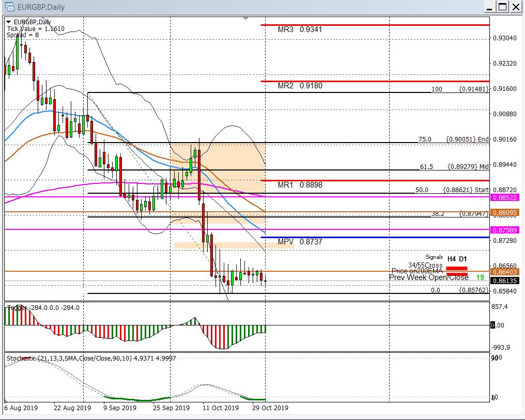The image size is (525, 420).
Task: Click the gray chart shift triangle marker
Action: (247, 19)
